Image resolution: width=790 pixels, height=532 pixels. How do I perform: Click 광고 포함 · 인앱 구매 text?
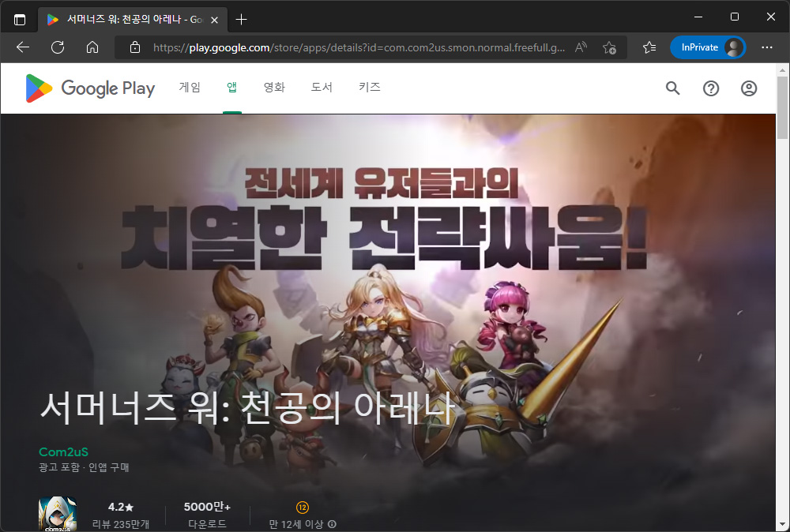tap(85, 467)
